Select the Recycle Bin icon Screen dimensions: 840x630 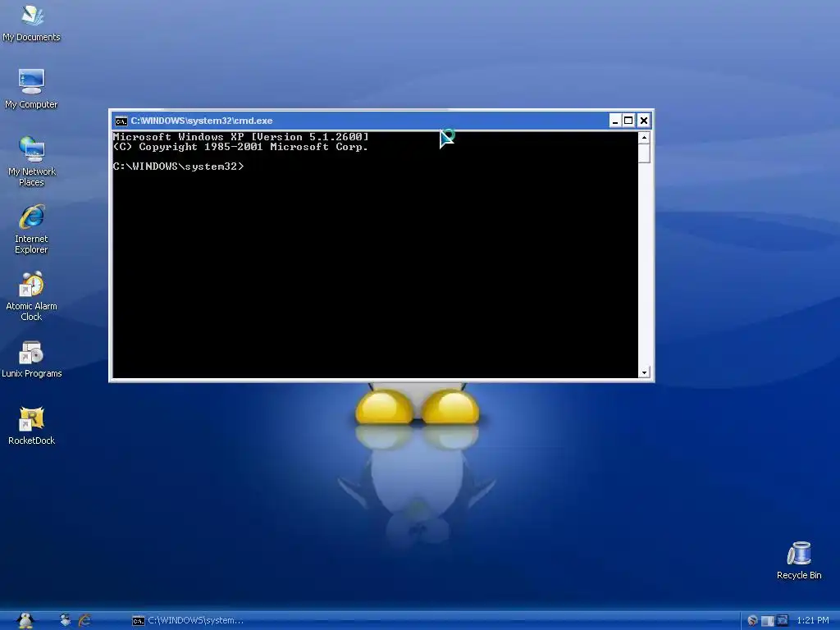799,560
